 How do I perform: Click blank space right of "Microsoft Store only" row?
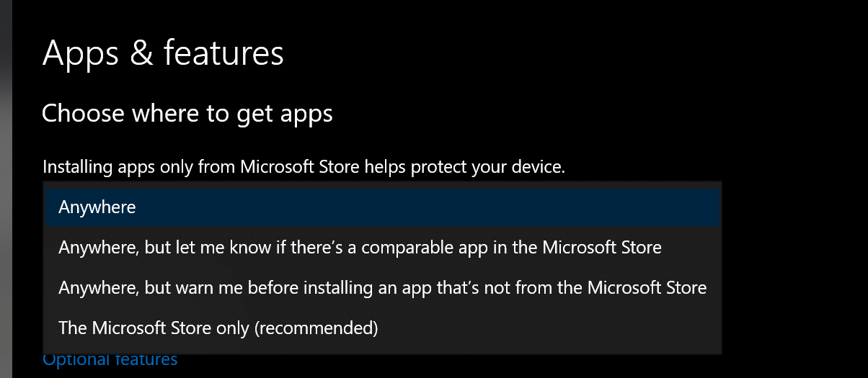[x=548, y=328]
